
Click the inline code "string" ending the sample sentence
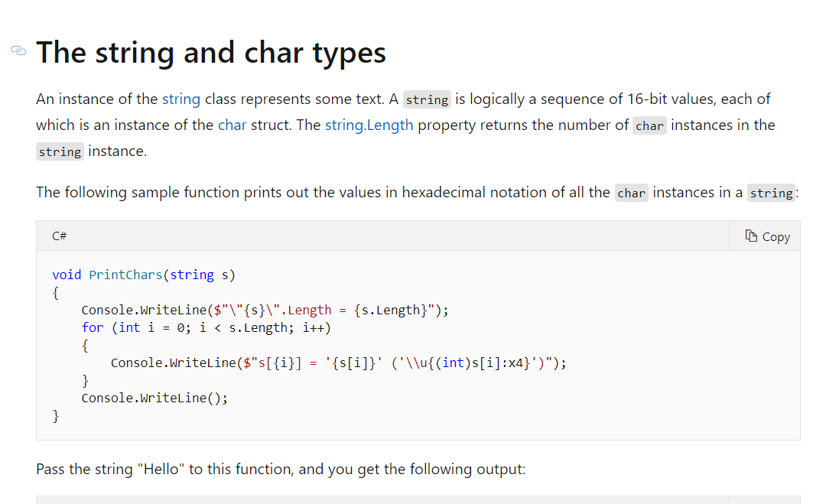click(771, 193)
